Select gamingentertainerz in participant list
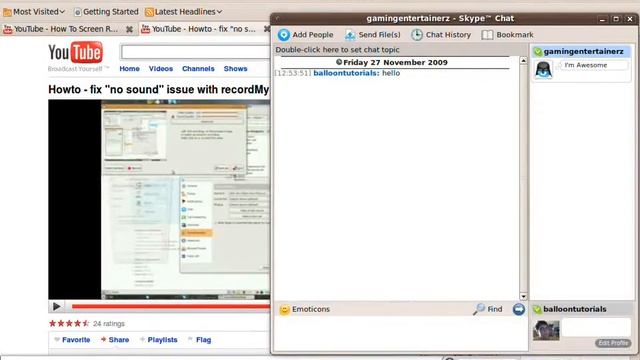This screenshot has height=360, width=640. (x=581, y=51)
